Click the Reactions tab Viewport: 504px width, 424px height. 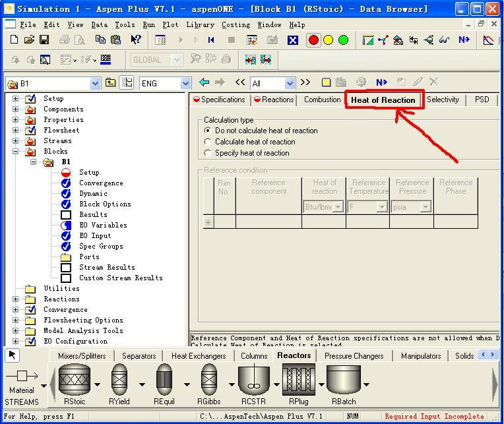[274, 100]
